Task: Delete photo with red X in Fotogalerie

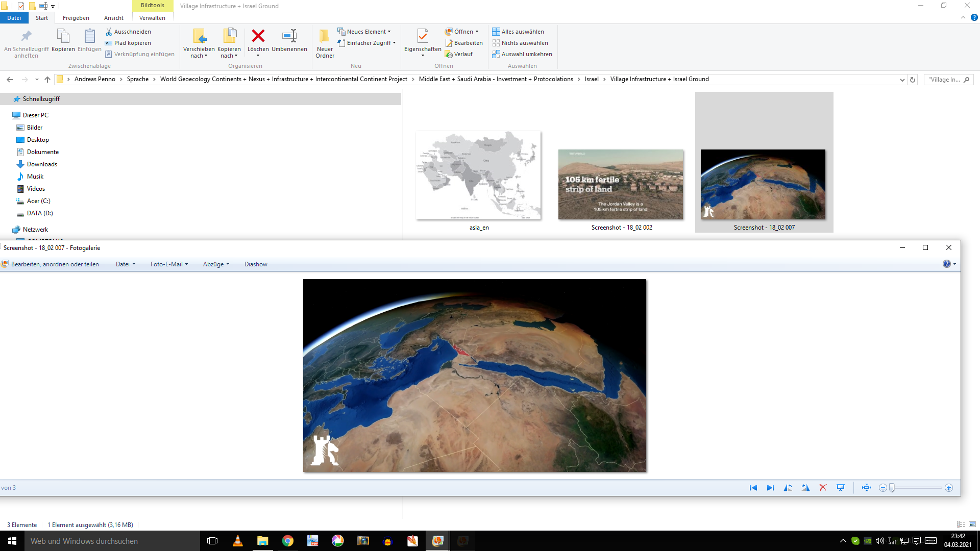Action: pyautogui.click(x=823, y=488)
